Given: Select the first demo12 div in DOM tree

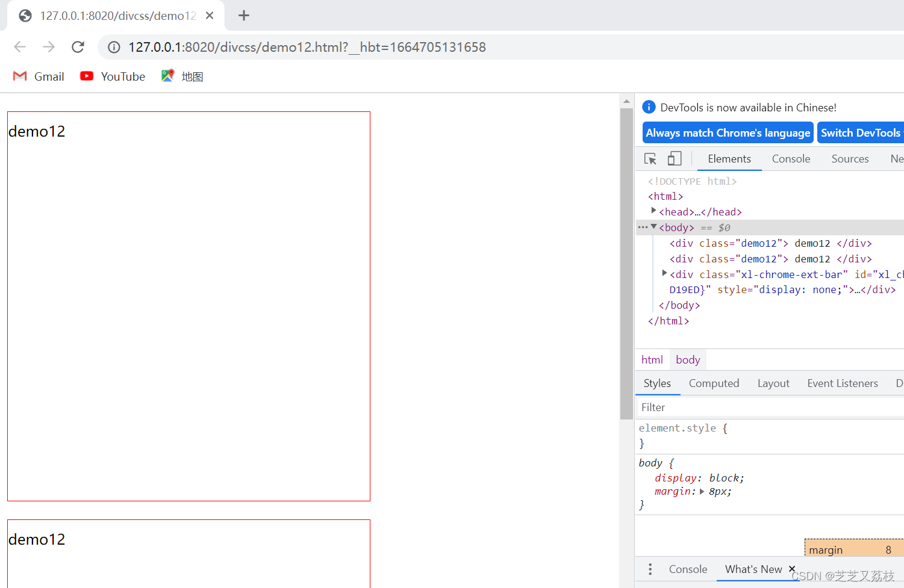Looking at the screenshot, I should coord(771,243).
